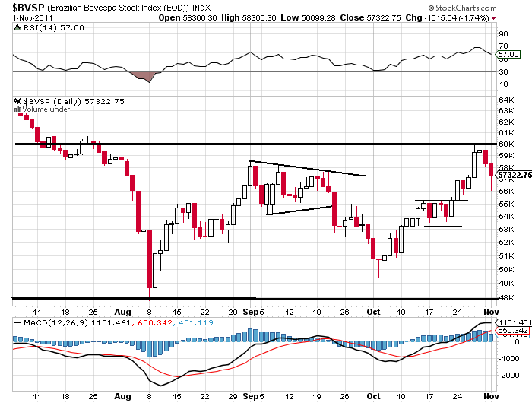
Task: Select the Close 57322.75 header value
Action: point(371,17)
